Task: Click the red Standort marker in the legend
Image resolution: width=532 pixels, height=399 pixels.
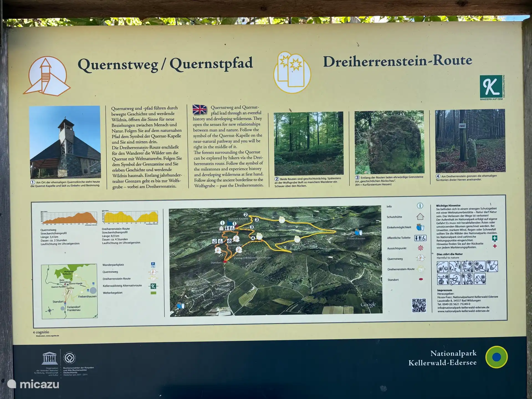Action: coord(421,279)
